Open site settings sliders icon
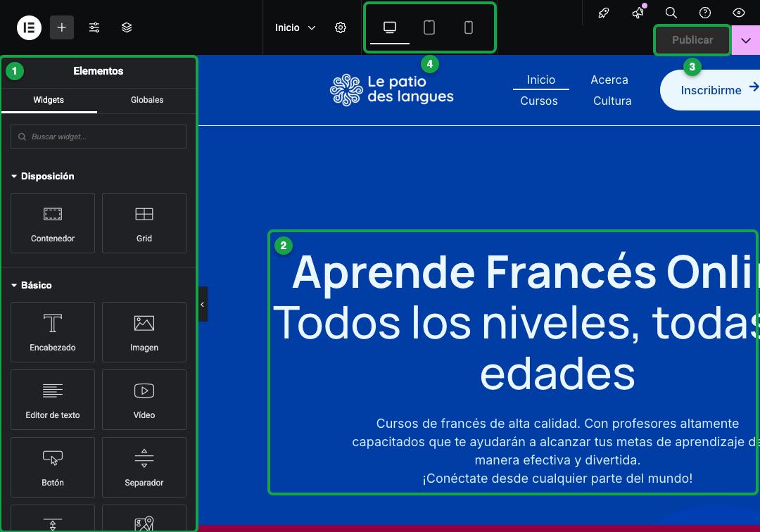The height and width of the screenshot is (532, 760). [94, 27]
